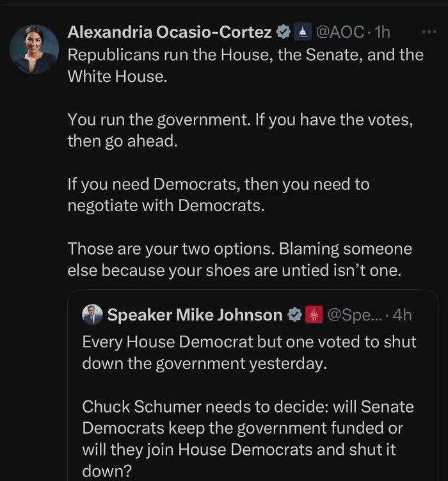The height and width of the screenshot is (481, 448).
Task: Click the sentence 'Those are your two options'
Action: (171, 249)
